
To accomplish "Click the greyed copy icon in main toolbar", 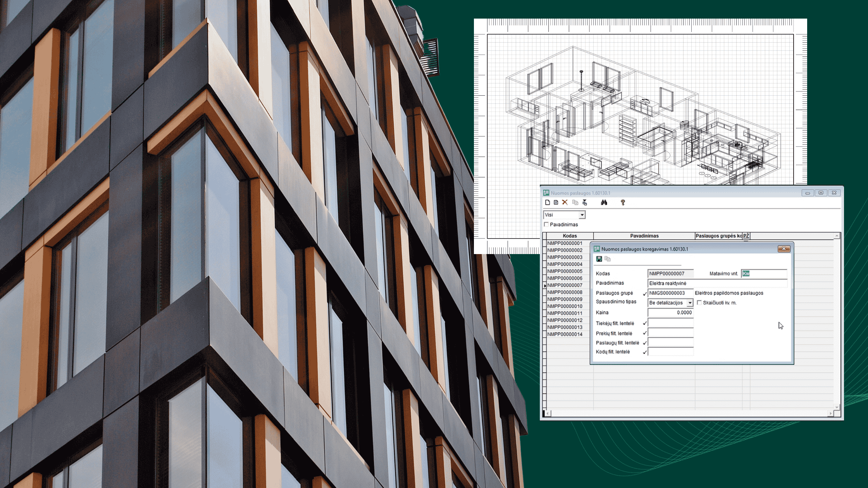I will point(575,203).
